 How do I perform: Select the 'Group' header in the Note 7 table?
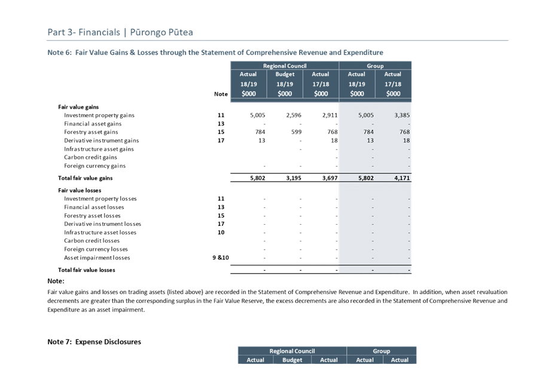381,351
